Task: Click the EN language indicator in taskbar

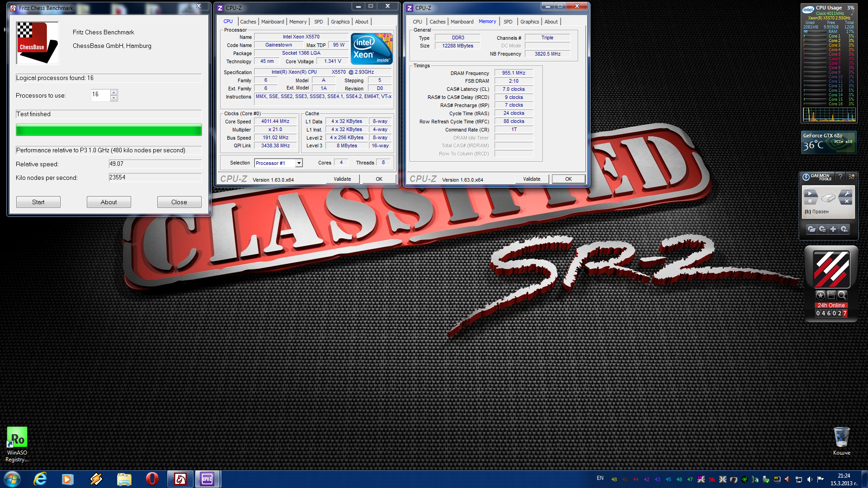Action: (x=600, y=478)
